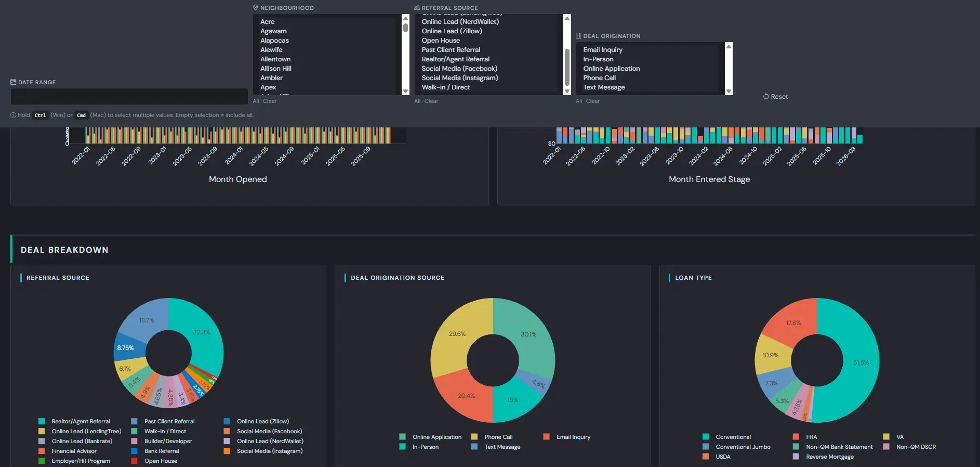Click the down arrow of Referral Source list scrollbar
This screenshot has height=467, width=980.
click(x=567, y=91)
